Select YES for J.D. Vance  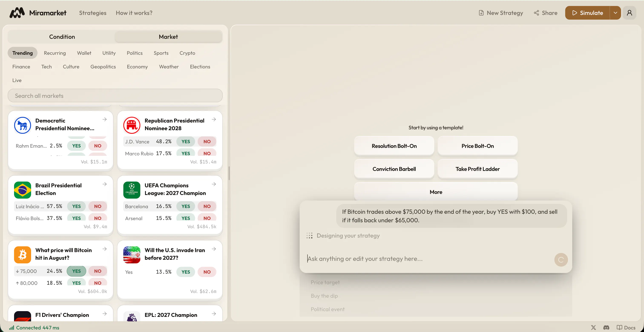[186, 142]
